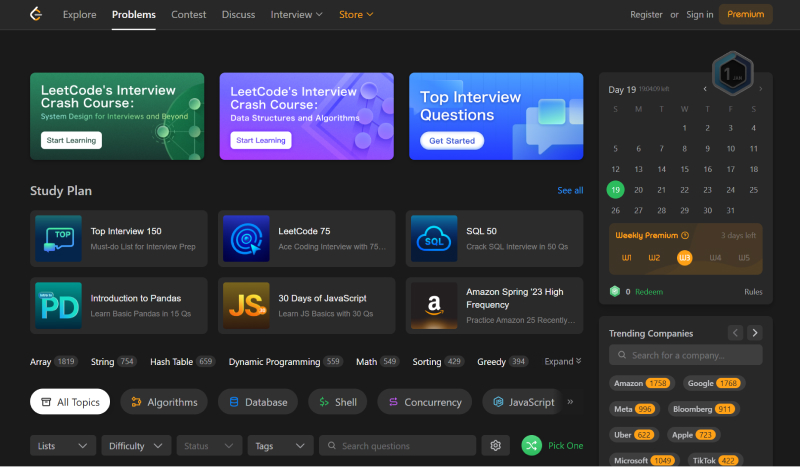
Task: Open the Status dropdown filter
Action: [x=209, y=446]
